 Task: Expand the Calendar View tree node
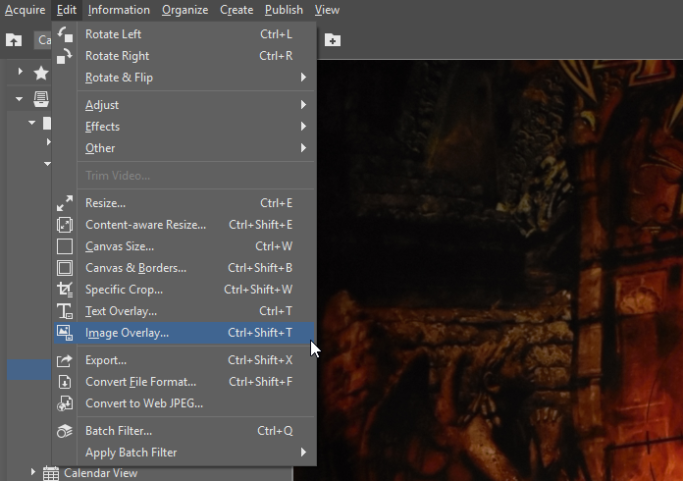[33, 472]
